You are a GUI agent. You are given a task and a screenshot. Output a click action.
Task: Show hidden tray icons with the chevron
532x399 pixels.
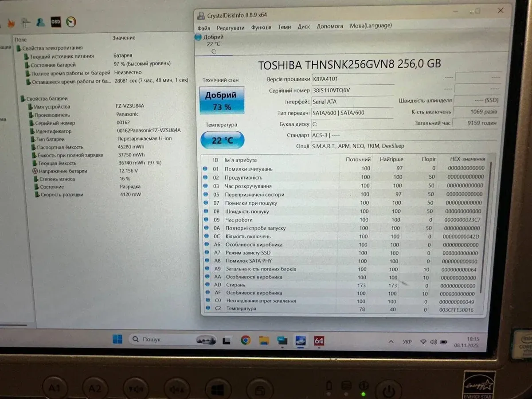(x=391, y=341)
